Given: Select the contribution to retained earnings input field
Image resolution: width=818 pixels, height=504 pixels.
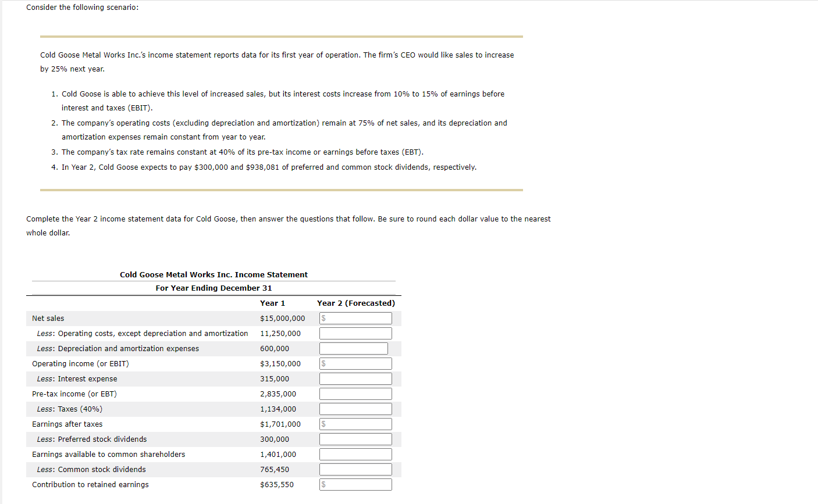Looking at the screenshot, I should (355, 484).
